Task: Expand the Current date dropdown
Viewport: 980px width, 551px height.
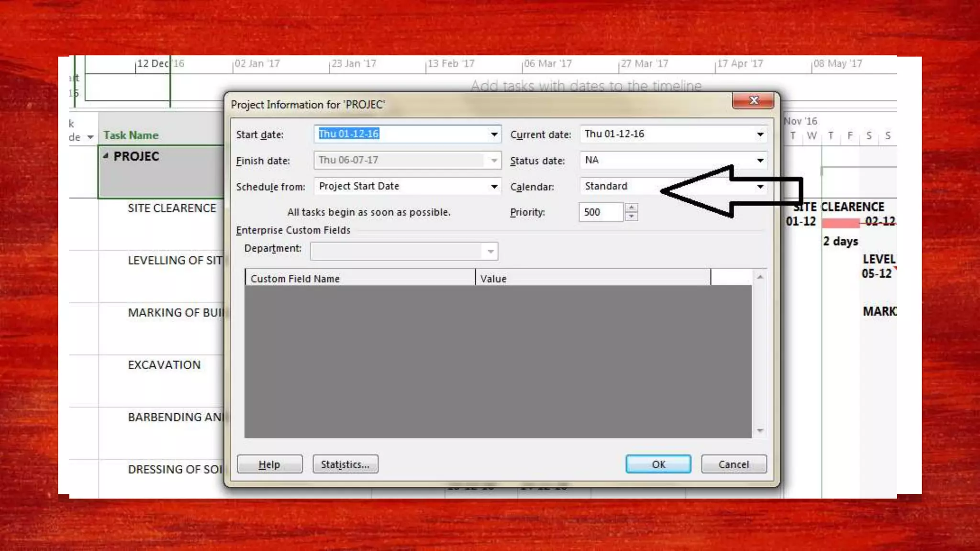Action: [760, 134]
